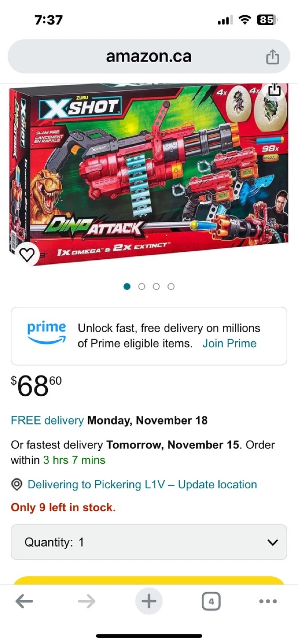Select the fourth image carousel dot

(171, 286)
